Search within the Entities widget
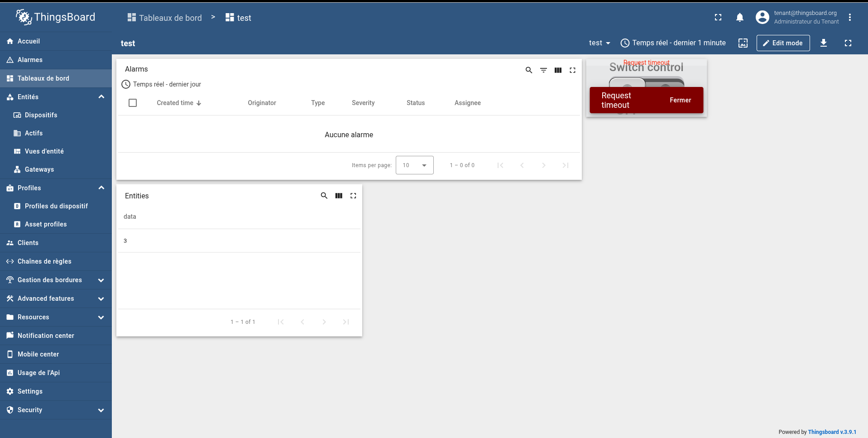This screenshot has width=868, height=438. (324, 196)
